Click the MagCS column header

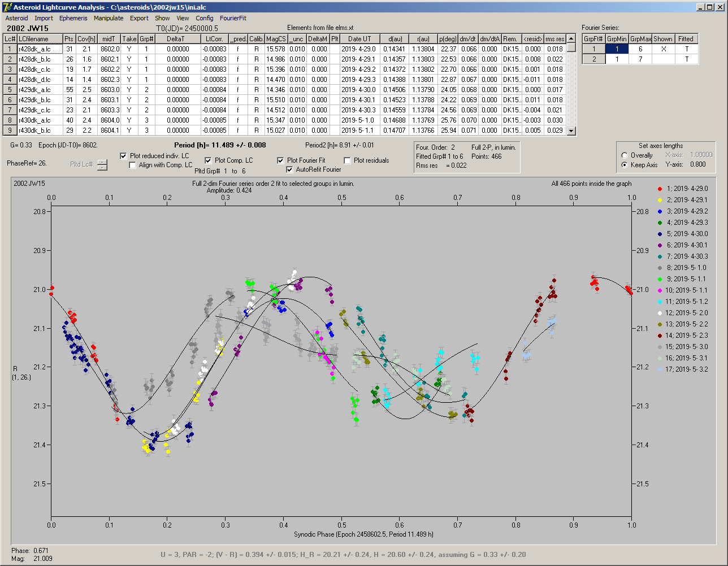tap(276, 39)
